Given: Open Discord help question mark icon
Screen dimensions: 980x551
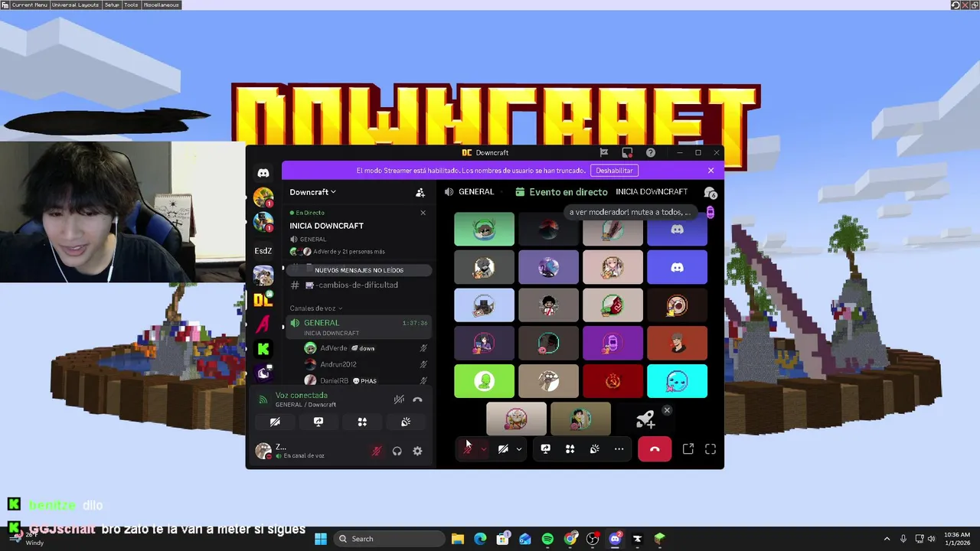Looking at the screenshot, I should click(x=651, y=153).
